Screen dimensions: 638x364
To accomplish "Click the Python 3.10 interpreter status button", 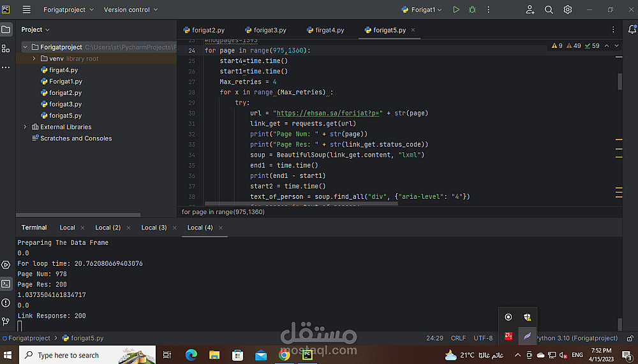I will coord(577,338).
